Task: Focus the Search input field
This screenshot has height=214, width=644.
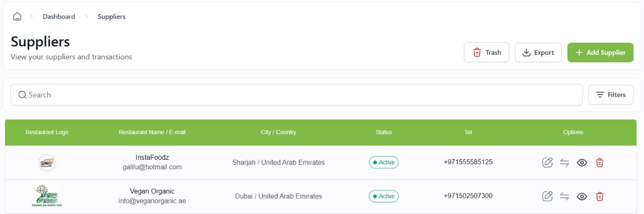Action: click(x=297, y=94)
